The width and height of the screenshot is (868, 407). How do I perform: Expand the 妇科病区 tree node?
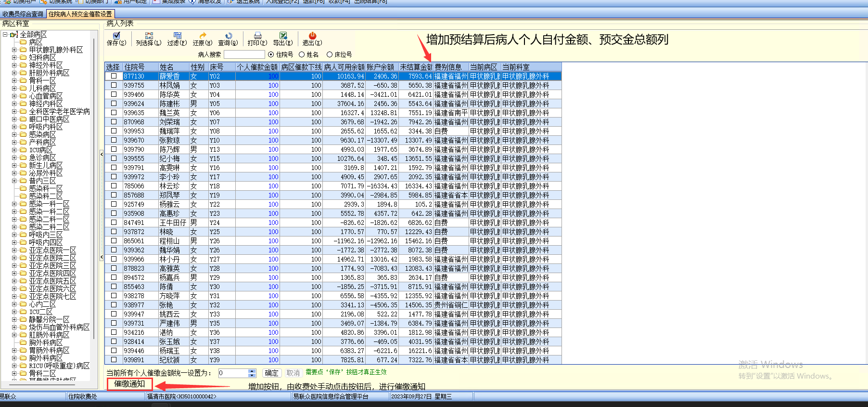click(x=14, y=58)
